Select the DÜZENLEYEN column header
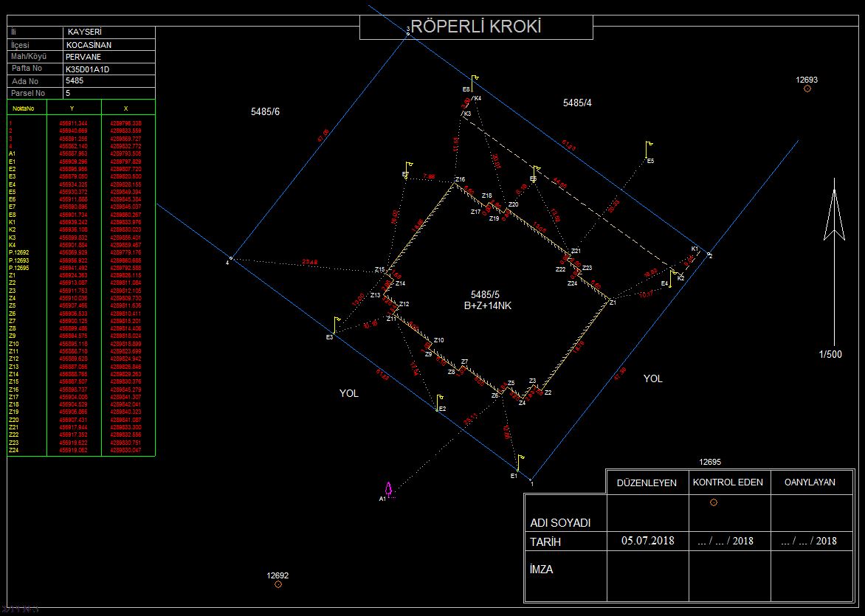The image size is (865, 616). 647,482
